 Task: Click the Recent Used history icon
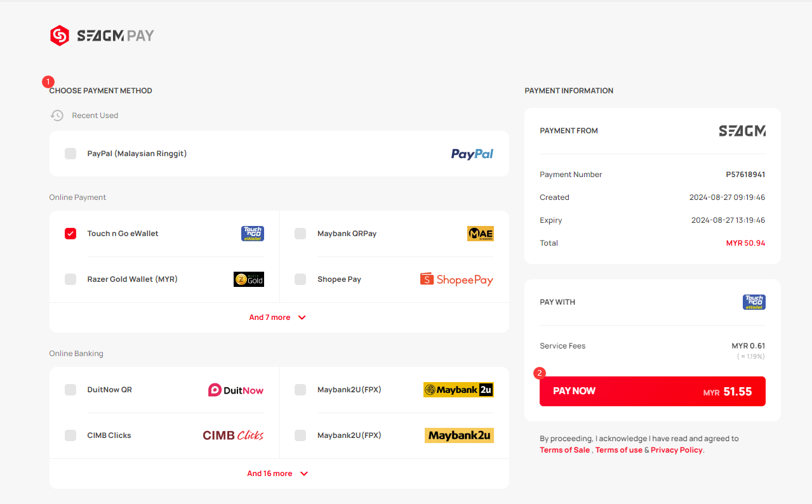57,116
